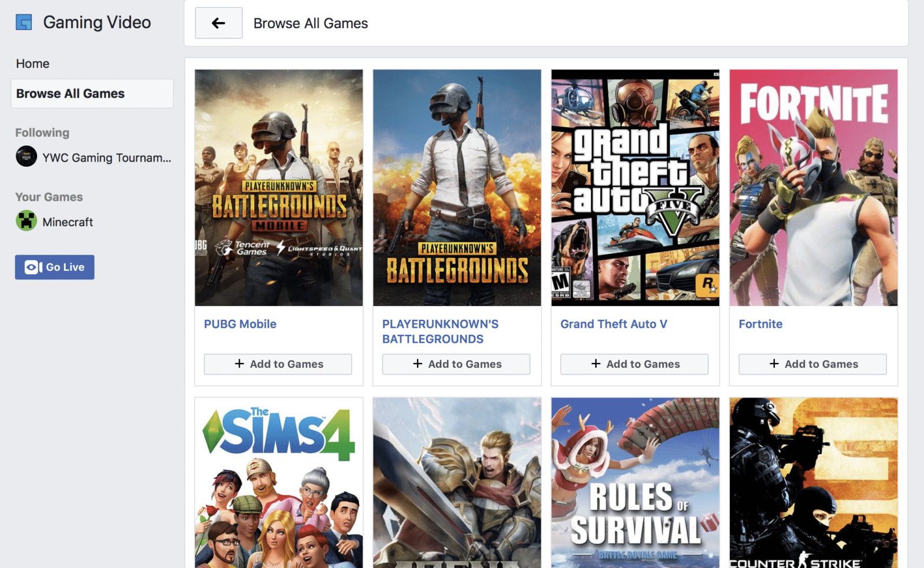Open the Grand Theft Auto V link

(613, 324)
